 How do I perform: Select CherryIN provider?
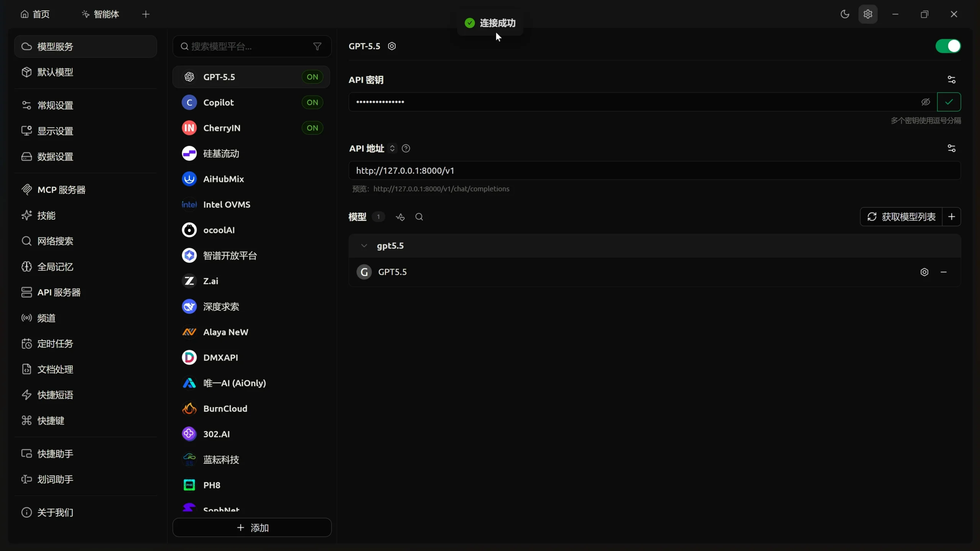pos(251,128)
